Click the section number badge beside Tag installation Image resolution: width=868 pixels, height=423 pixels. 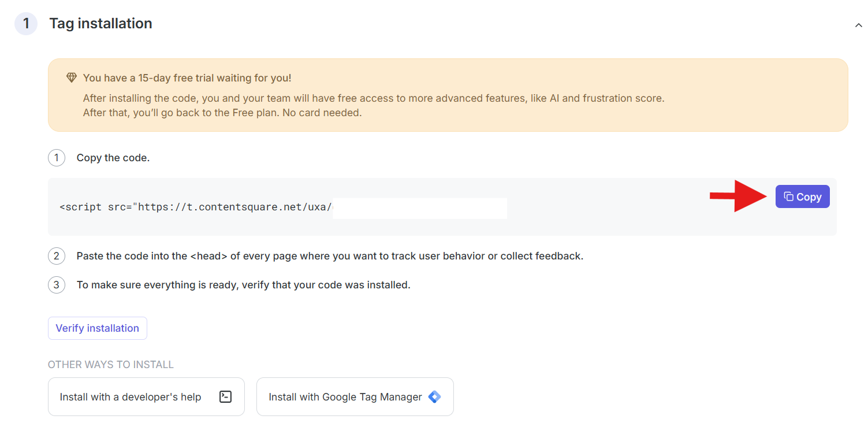point(26,24)
